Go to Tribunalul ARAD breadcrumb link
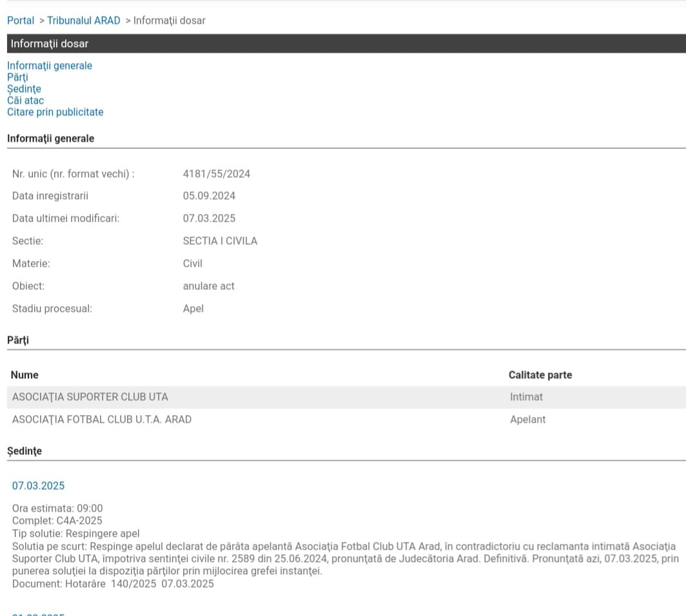Image resolution: width=686 pixels, height=616 pixels. pos(84,21)
